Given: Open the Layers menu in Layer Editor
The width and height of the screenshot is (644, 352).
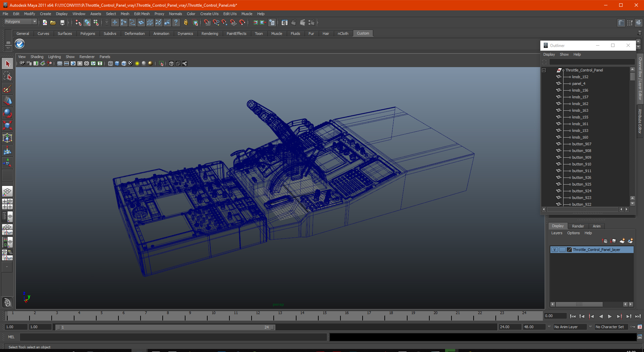Looking at the screenshot, I should tap(557, 233).
